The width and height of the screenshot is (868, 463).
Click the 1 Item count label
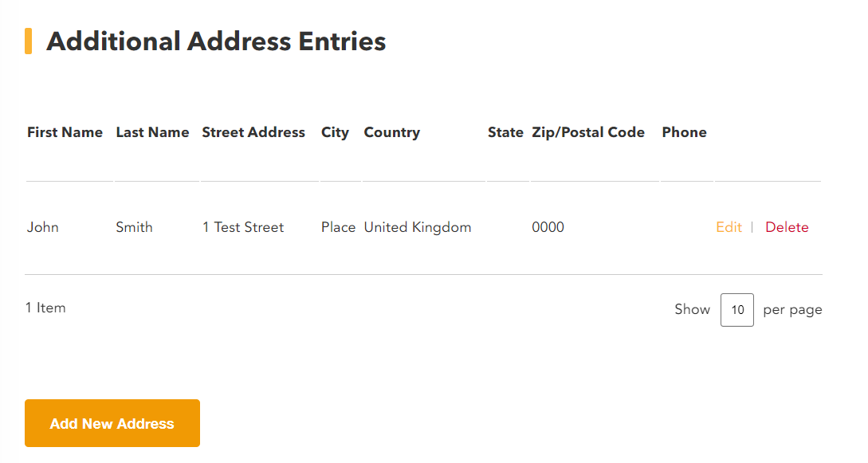[45, 308]
